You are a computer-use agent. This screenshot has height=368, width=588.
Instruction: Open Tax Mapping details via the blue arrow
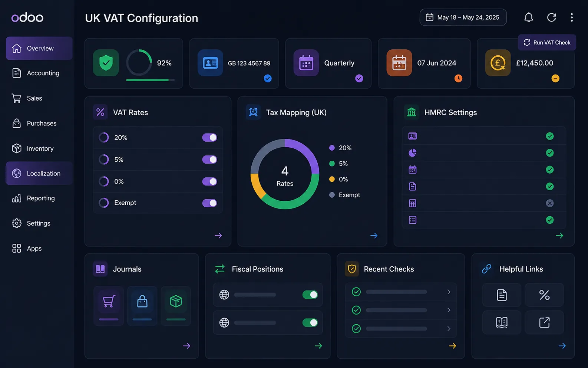tap(374, 236)
